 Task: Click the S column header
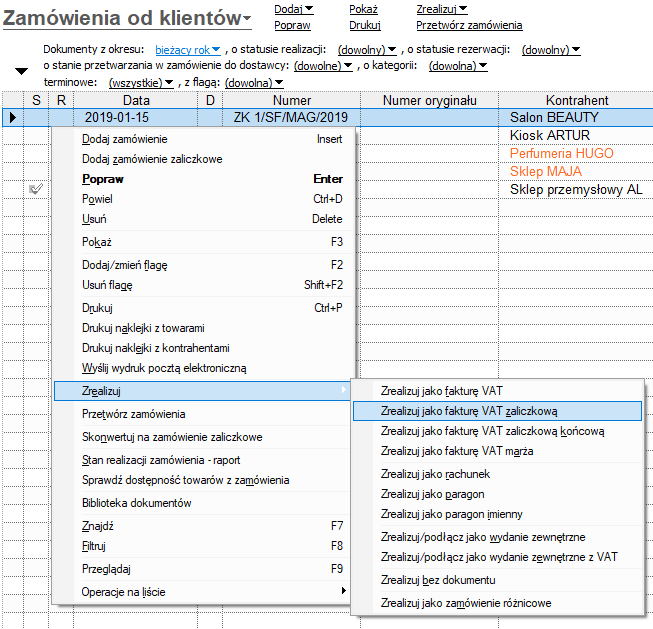click(x=36, y=100)
